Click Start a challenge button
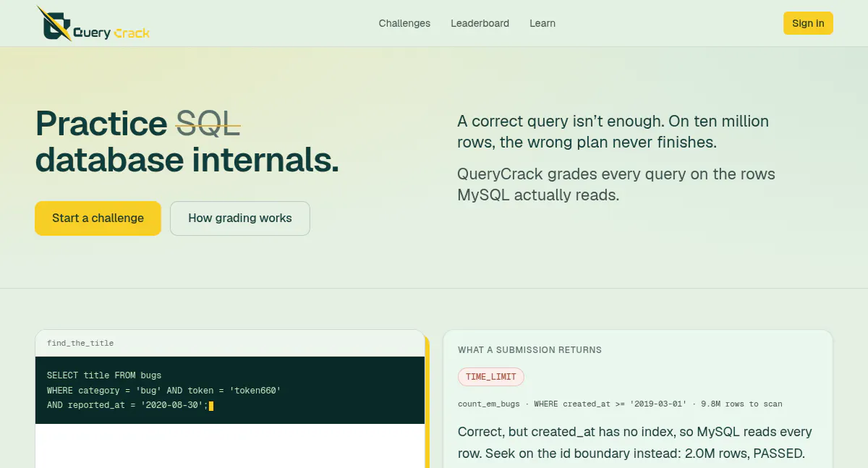This screenshot has height=468, width=868. coord(98,218)
